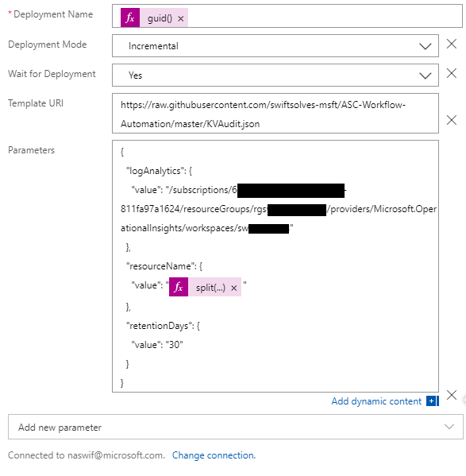
Task: Click inside the Template URI field
Action: pyautogui.click(x=275, y=113)
